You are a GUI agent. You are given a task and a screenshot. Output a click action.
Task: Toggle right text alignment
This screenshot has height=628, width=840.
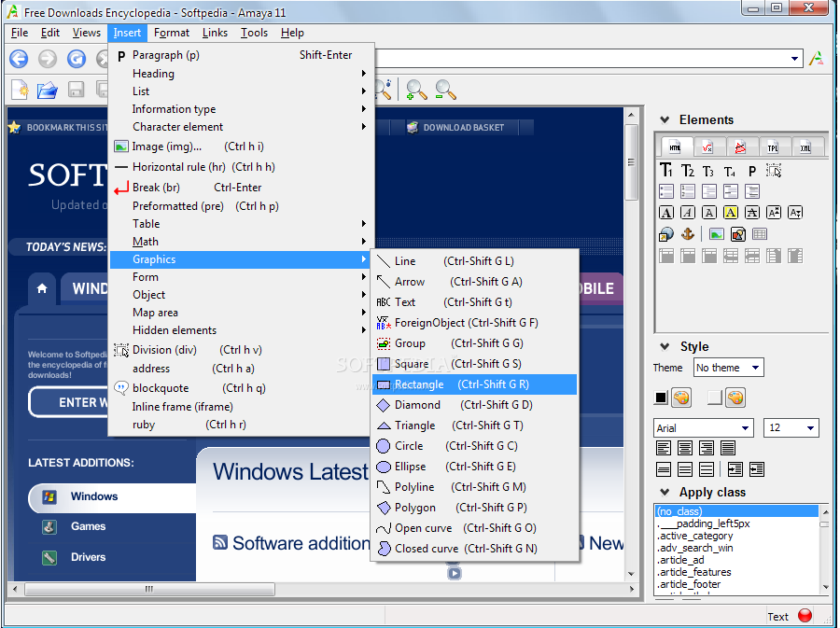point(707,448)
